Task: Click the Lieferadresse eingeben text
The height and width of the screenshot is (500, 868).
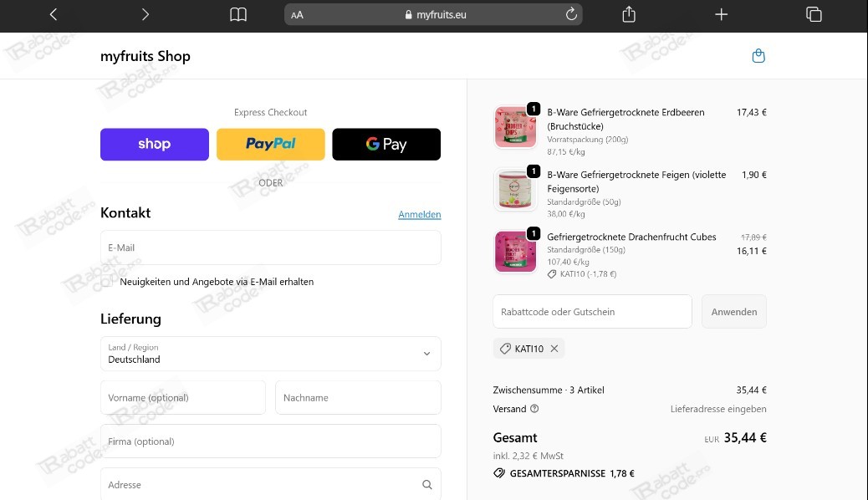Action: click(x=718, y=409)
